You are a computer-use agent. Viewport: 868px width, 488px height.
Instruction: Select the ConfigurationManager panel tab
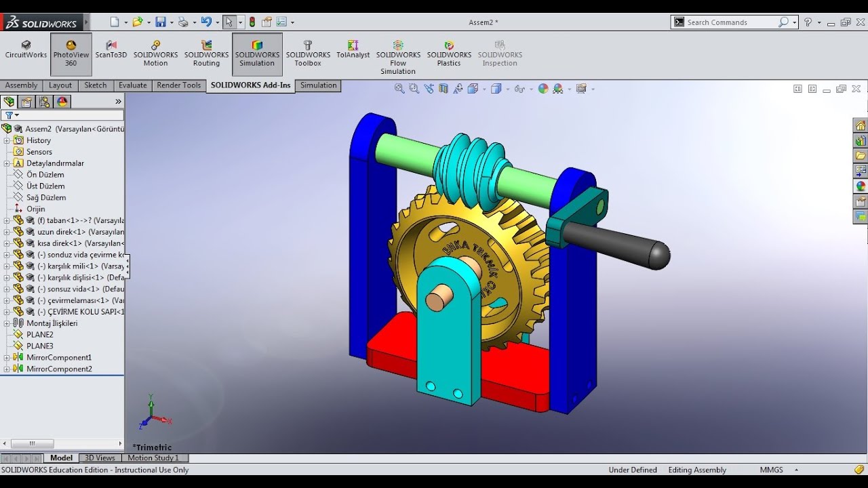44,102
